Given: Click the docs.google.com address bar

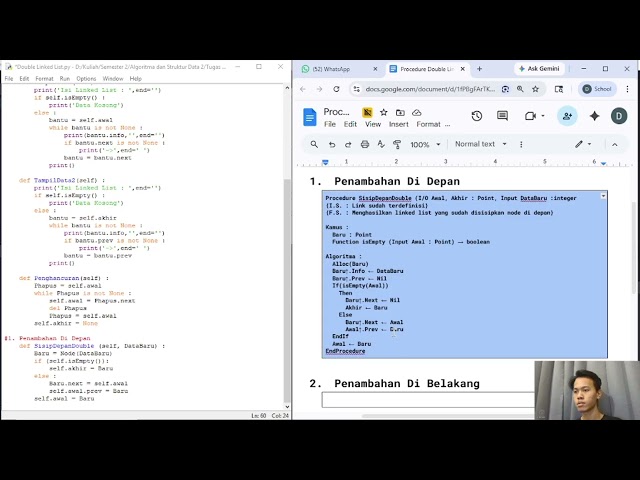Looking at the screenshot, I should (x=430, y=89).
